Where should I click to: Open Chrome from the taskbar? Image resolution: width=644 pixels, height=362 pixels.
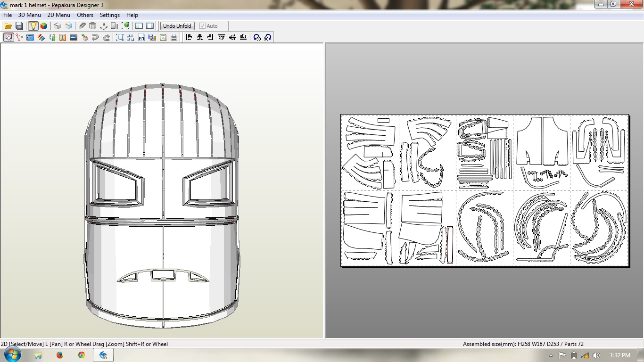[x=82, y=355]
